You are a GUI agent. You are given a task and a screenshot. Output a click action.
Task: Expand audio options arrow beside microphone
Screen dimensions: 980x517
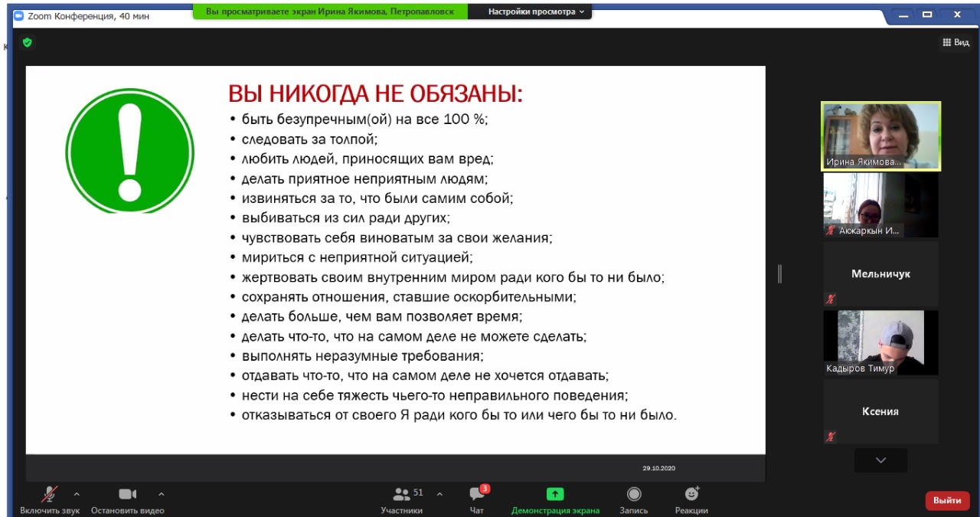[77, 494]
